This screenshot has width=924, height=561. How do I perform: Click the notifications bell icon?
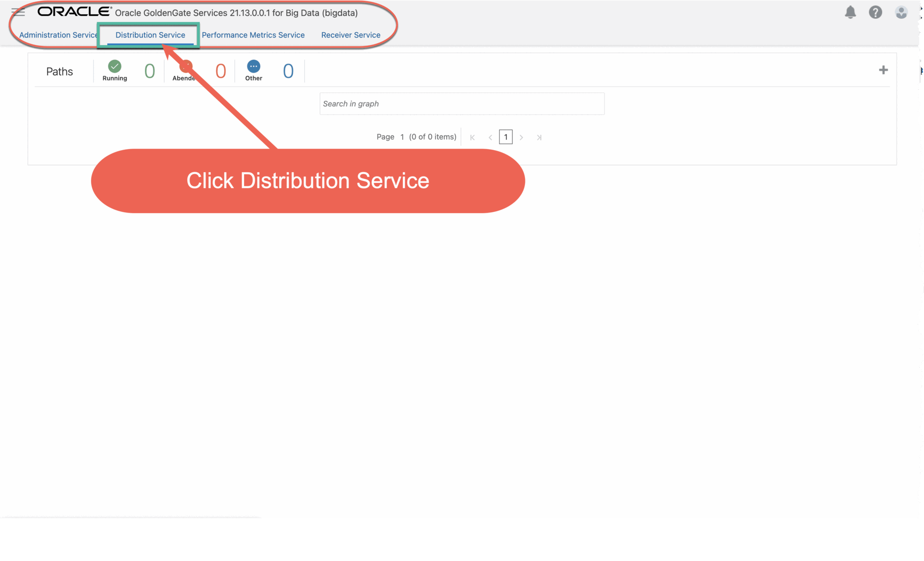coord(850,12)
